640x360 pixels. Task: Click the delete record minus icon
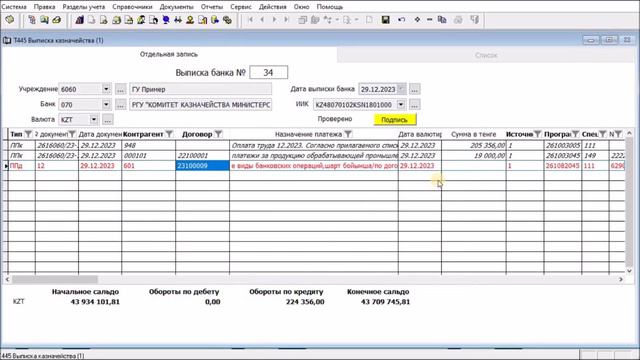click(429, 20)
